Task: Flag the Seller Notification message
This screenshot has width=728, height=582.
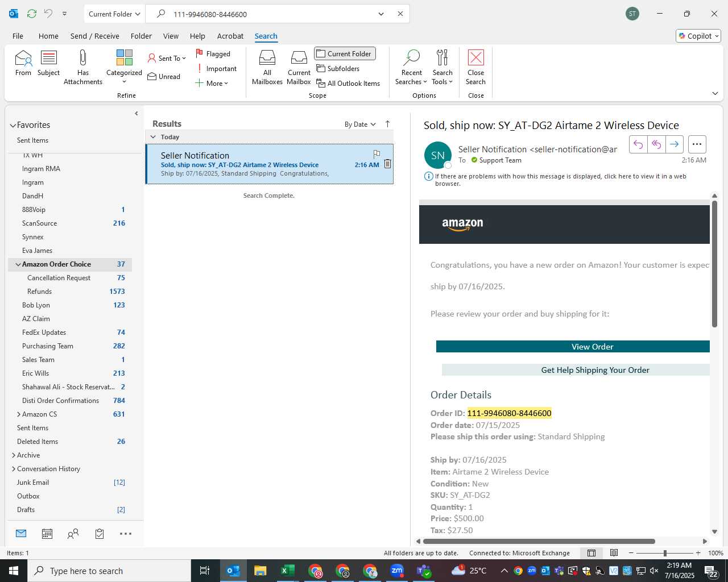Action: 377,154
